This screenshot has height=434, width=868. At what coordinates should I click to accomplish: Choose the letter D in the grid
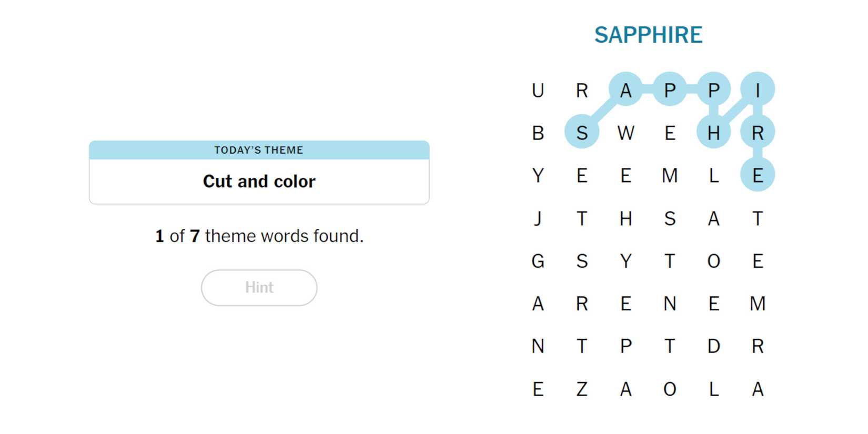[x=713, y=346]
